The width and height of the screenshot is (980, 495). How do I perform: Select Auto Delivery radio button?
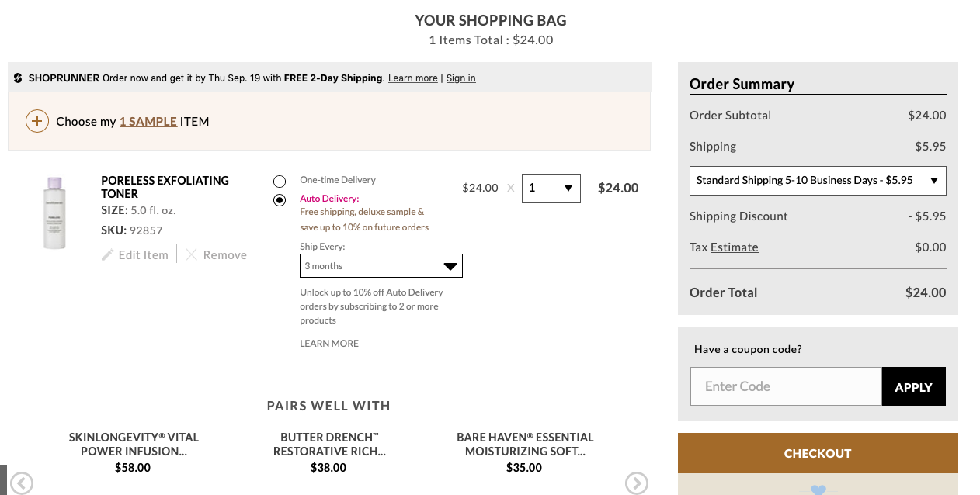tap(280, 200)
